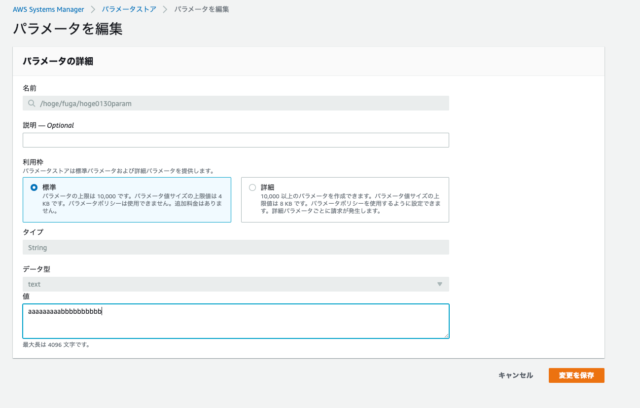Click the orange 変更を保存 button
640x408 pixels.
point(576,375)
